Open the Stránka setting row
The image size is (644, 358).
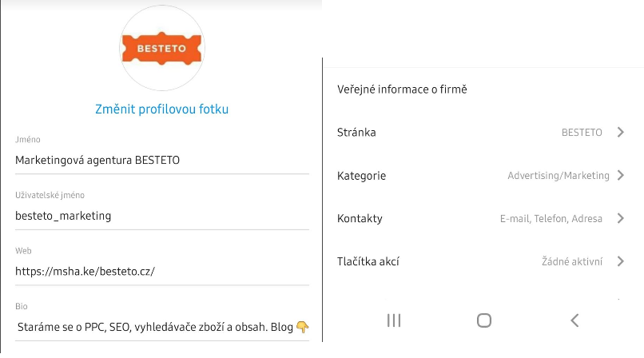tap(480, 132)
